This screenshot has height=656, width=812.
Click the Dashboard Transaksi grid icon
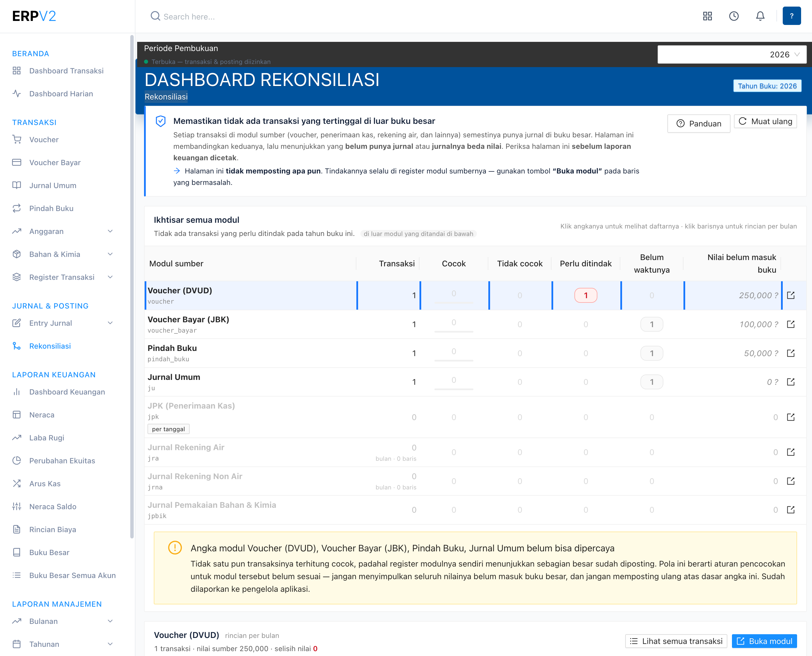pyautogui.click(x=17, y=71)
